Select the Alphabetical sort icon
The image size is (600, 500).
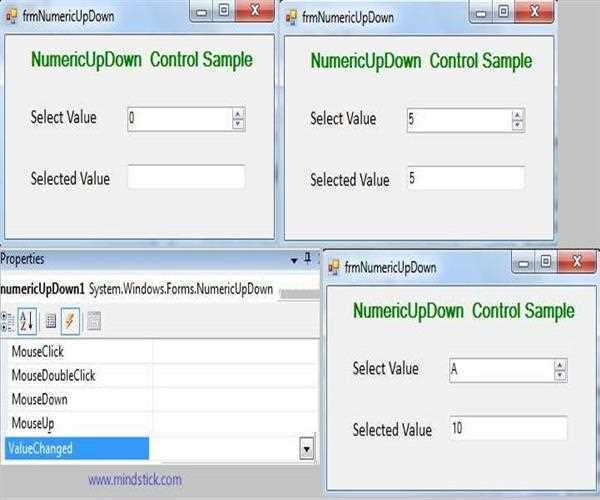pos(28,321)
